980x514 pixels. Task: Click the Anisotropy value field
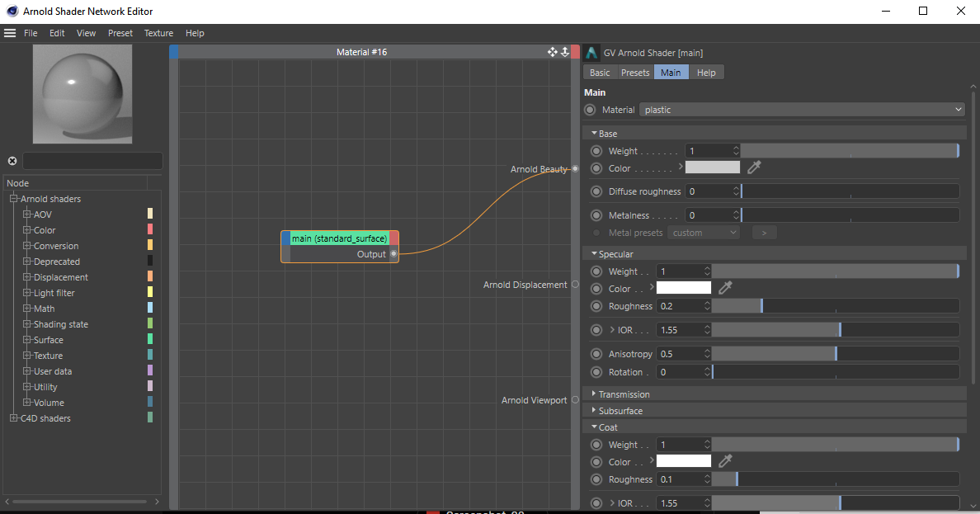tap(681, 353)
